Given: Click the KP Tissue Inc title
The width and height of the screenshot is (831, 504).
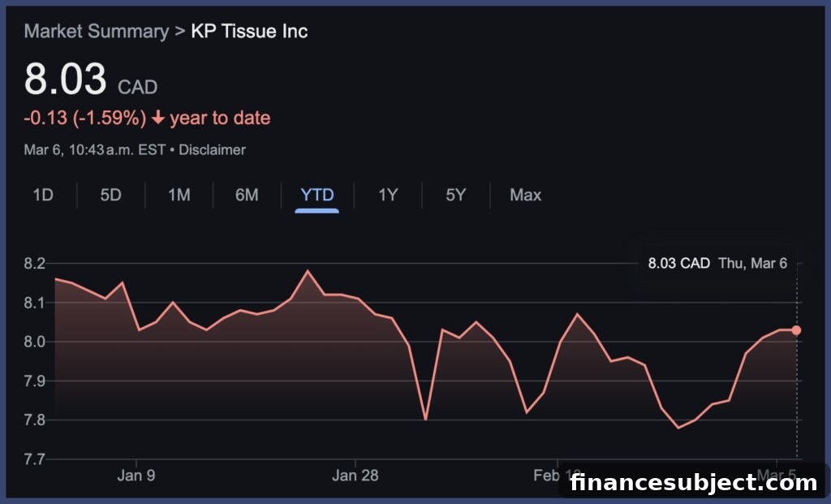Looking at the screenshot, I should [249, 31].
